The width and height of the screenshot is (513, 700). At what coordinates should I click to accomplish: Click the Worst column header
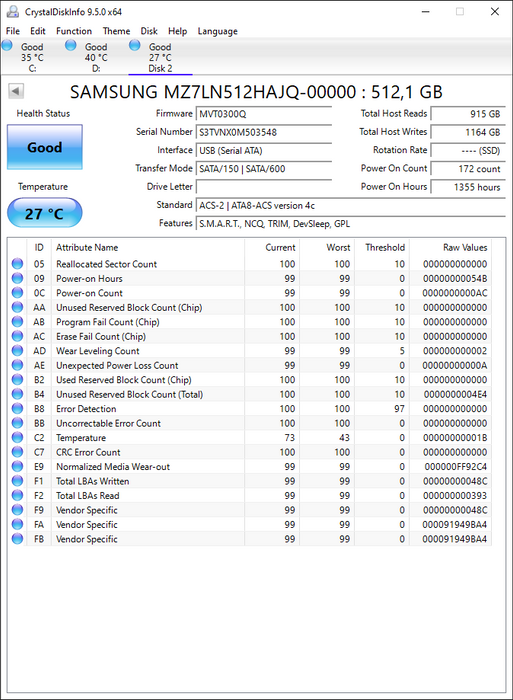click(x=327, y=247)
